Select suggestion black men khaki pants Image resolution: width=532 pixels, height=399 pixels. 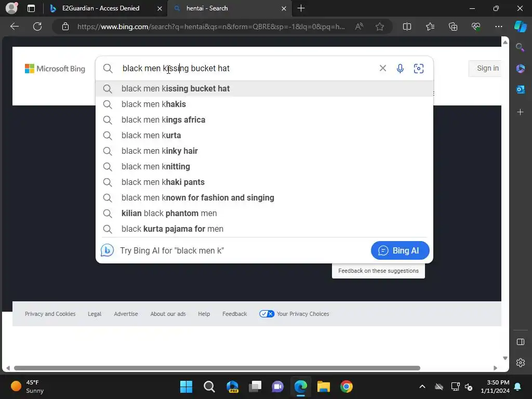pos(264,182)
